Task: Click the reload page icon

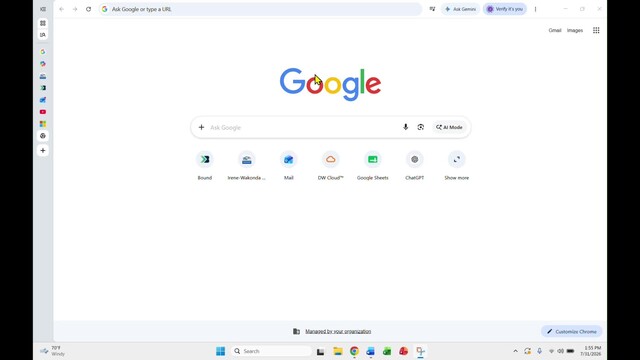Action: tap(89, 9)
